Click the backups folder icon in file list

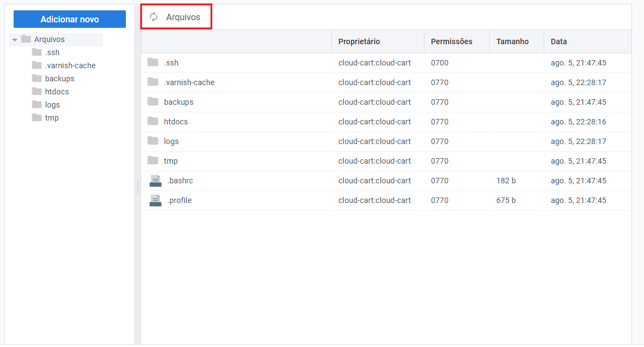click(x=153, y=101)
